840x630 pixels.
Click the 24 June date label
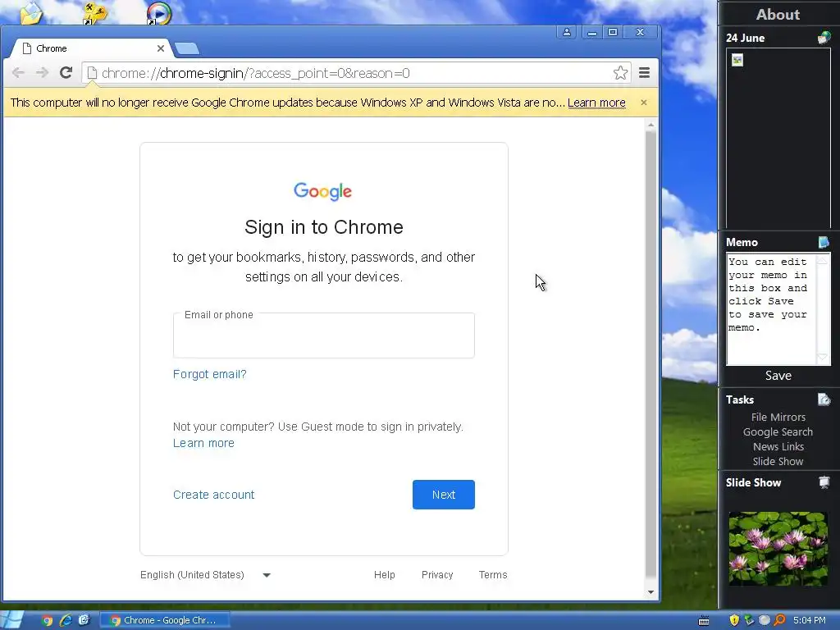click(745, 38)
